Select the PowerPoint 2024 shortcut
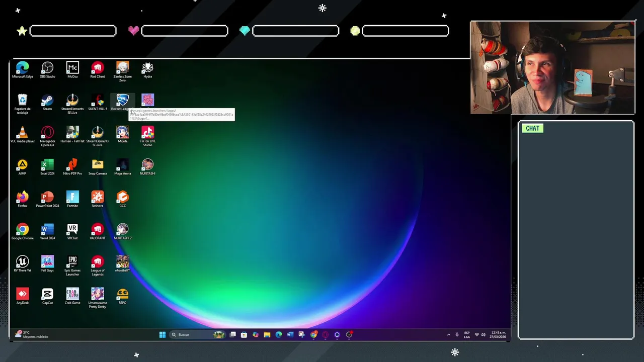The width and height of the screenshot is (644, 362). coord(47,199)
